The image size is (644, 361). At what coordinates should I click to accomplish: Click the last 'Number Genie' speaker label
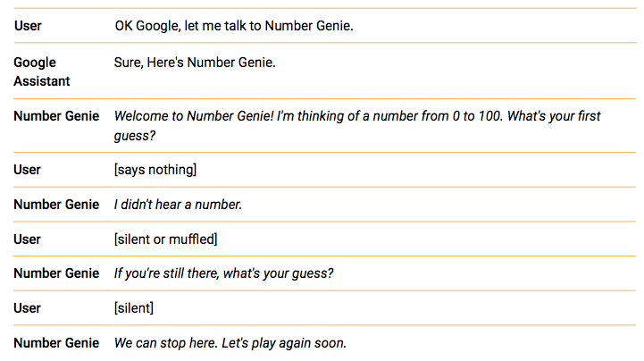click(x=56, y=343)
